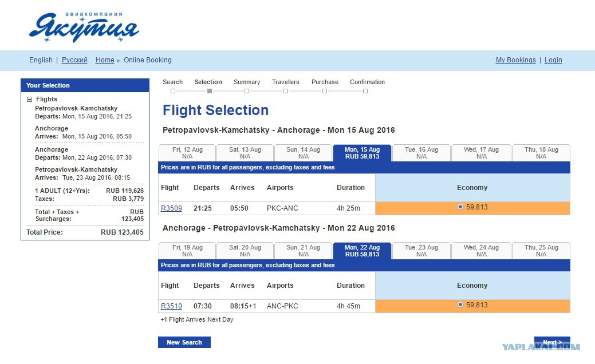The height and width of the screenshot is (364, 595).
Task: Select the Tue, 16 Aug outbound date tab
Action: click(x=421, y=153)
